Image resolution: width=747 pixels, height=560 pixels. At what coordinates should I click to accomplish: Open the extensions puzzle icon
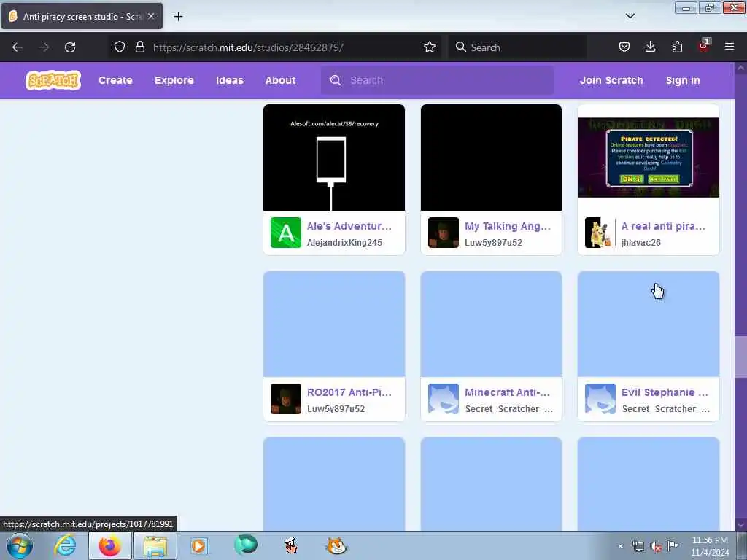[x=677, y=47]
